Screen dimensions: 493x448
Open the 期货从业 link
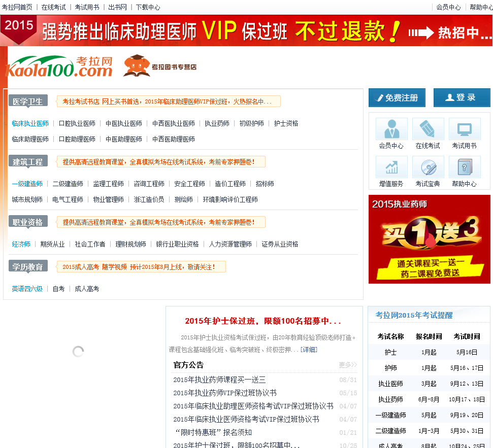pos(52,244)
